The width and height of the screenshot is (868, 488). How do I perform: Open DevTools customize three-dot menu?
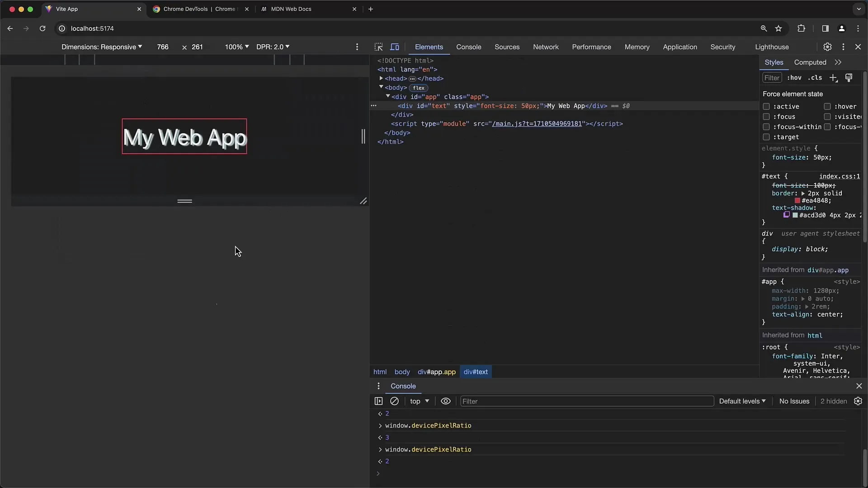(843, 47)
